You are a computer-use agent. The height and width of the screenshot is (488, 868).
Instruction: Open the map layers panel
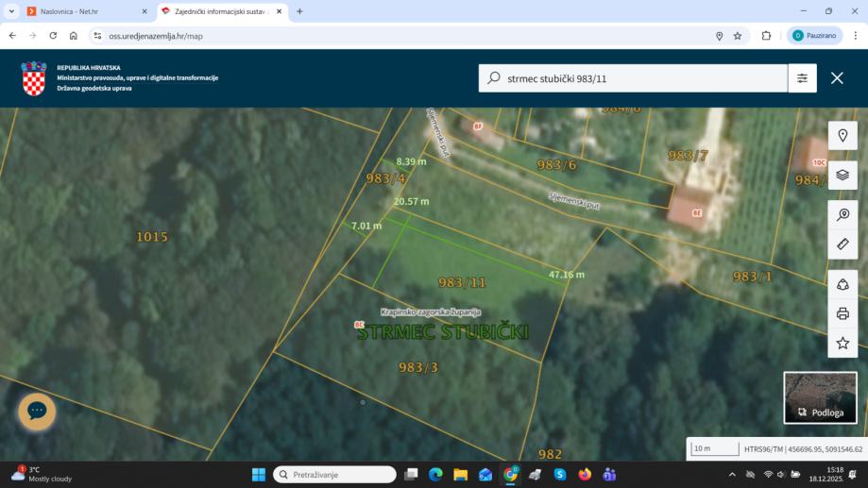coord(842,175)
